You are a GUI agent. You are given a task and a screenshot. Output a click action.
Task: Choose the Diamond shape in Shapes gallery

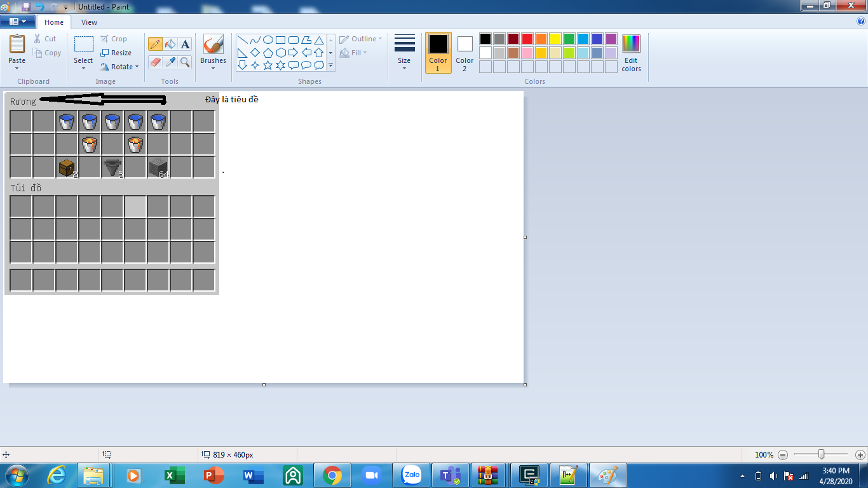coord(255,52)
